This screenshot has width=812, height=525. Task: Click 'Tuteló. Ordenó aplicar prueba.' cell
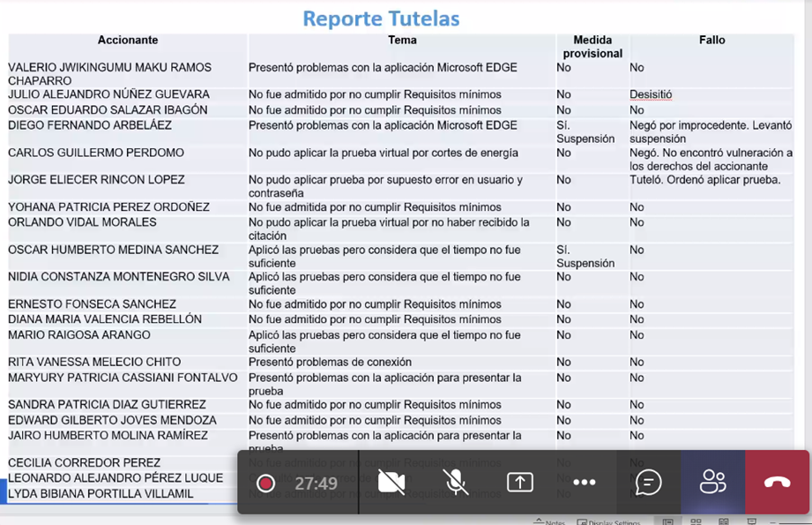click(705, 180)
